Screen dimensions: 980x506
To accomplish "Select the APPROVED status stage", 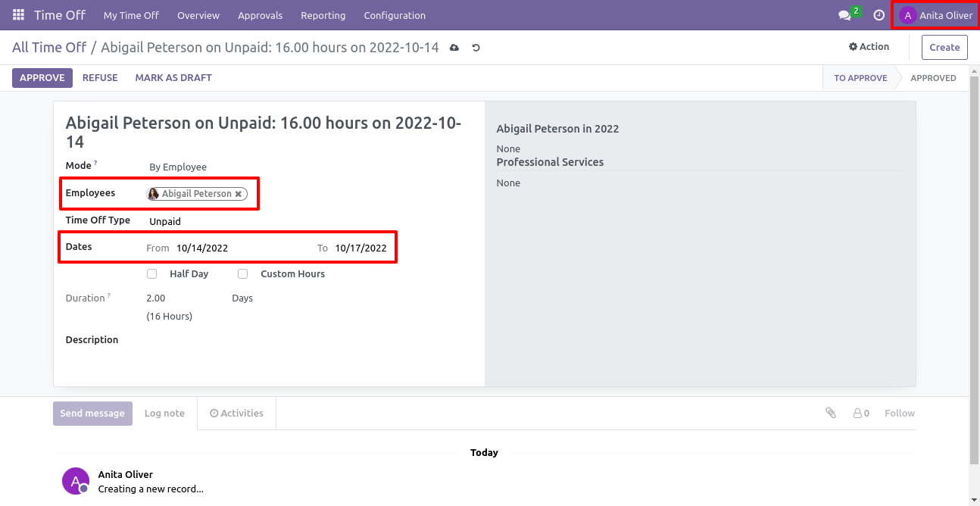I will pos(933,78).
